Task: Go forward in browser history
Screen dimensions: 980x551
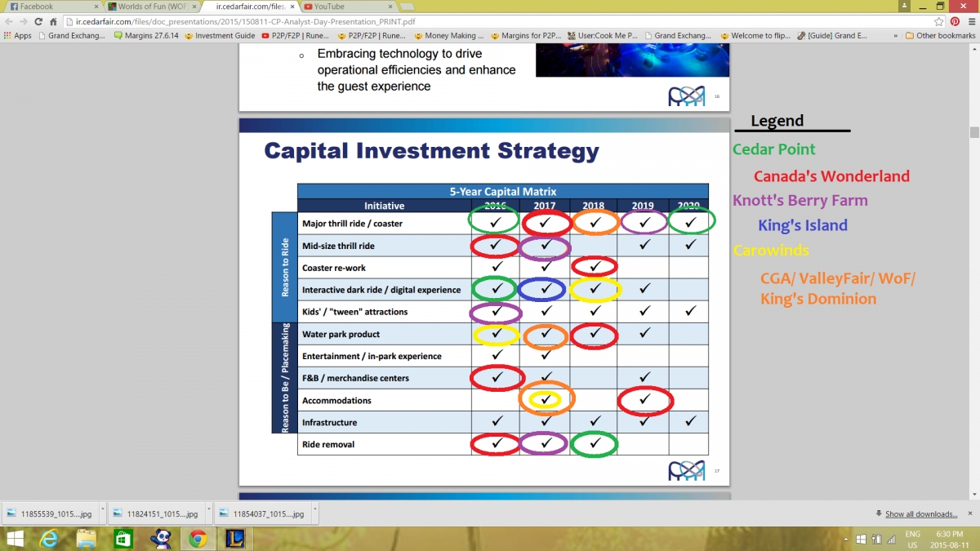Action: (24, 21)
